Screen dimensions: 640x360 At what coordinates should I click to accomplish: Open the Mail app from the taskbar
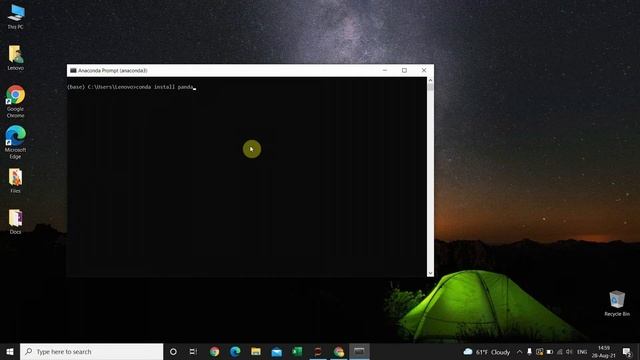pyautogui.click(x=277, y=351)
